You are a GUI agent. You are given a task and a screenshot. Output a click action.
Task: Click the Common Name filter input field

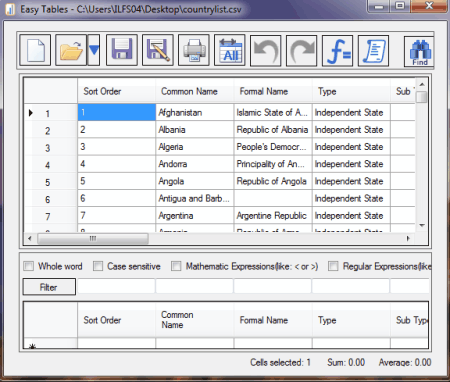point(194,286)
